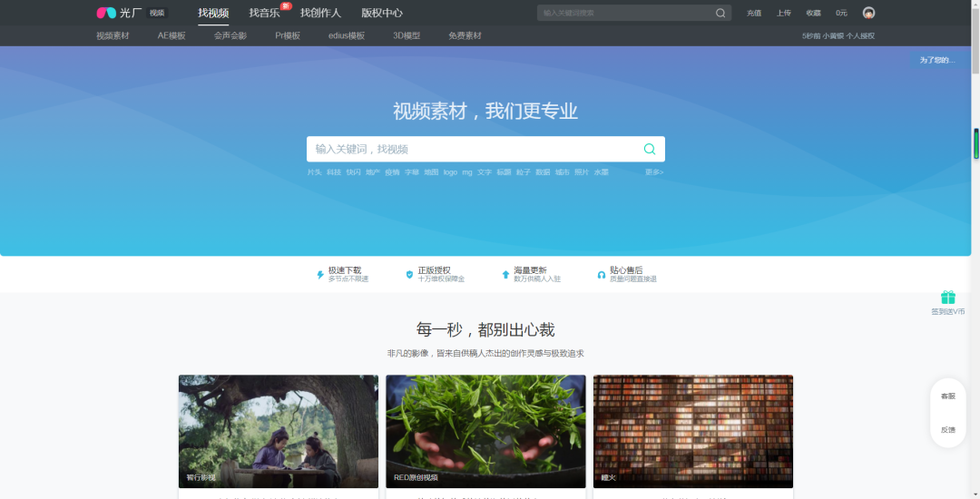Open the edius模板 category
Screen dimensions: 980x499
pyautogui.click(x=347, y=35)
